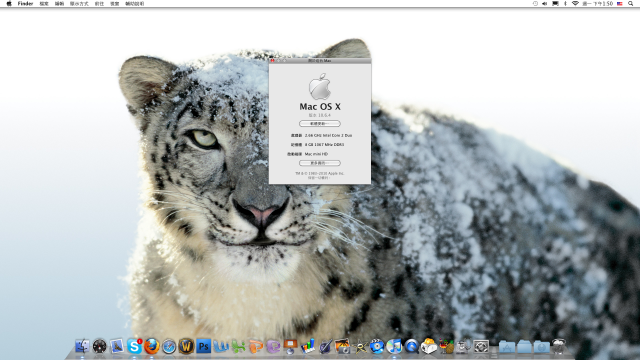This screenshot has width=640, height=360.
Task: Open the input source flag menu
Action: click(x=620, y=3)
